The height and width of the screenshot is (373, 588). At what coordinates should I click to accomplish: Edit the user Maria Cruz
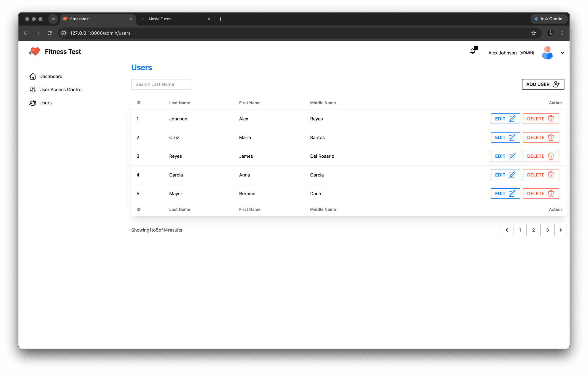(505, 138)
